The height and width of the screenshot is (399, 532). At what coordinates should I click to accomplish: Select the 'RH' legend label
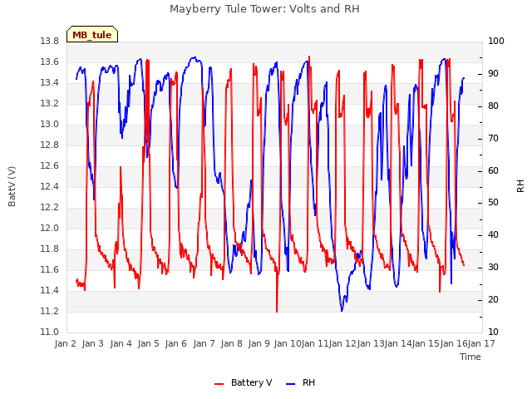click(308, 382)
